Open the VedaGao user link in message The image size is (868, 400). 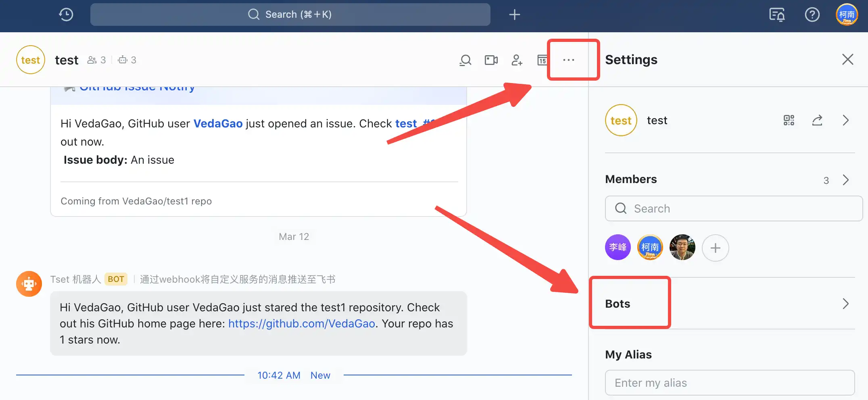tap(218, 123)
